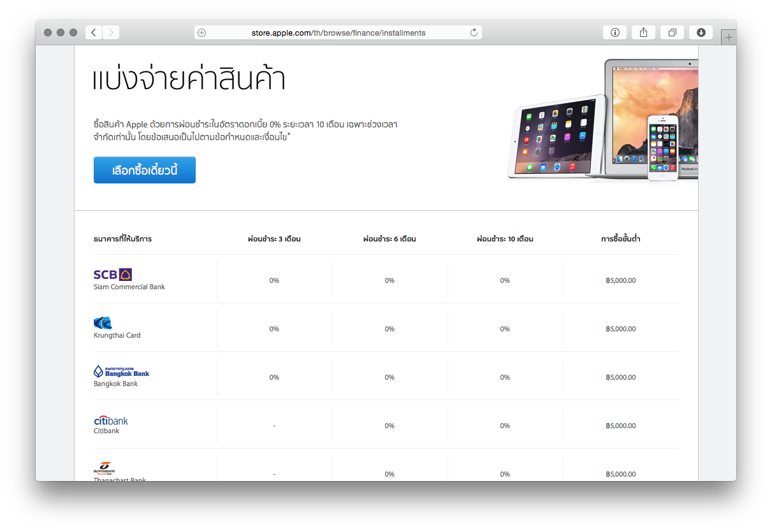Click Krungthai Card's 3-month 0% cell
Viewport: 772px width, 532px height.
[x=274, y=329]
